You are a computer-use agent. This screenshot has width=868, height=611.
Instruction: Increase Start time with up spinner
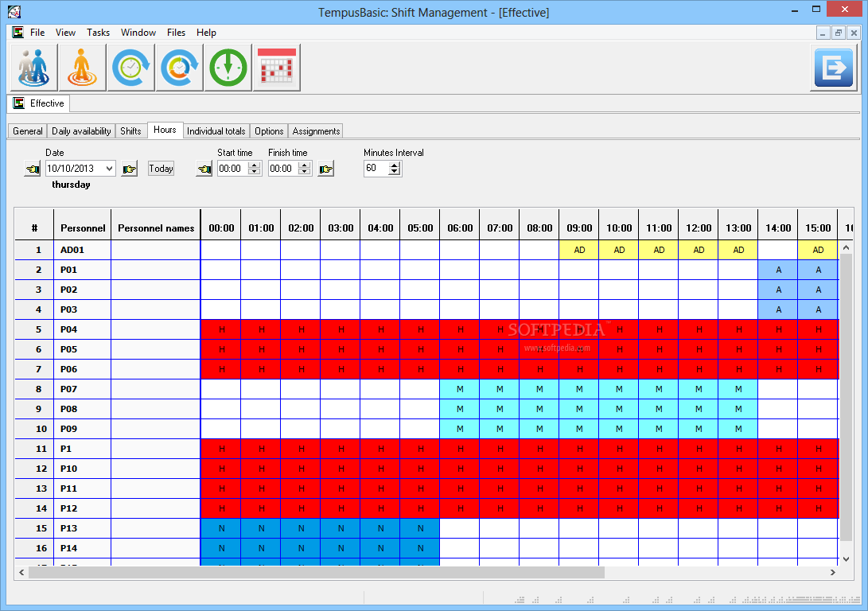[x=254, y=165]
